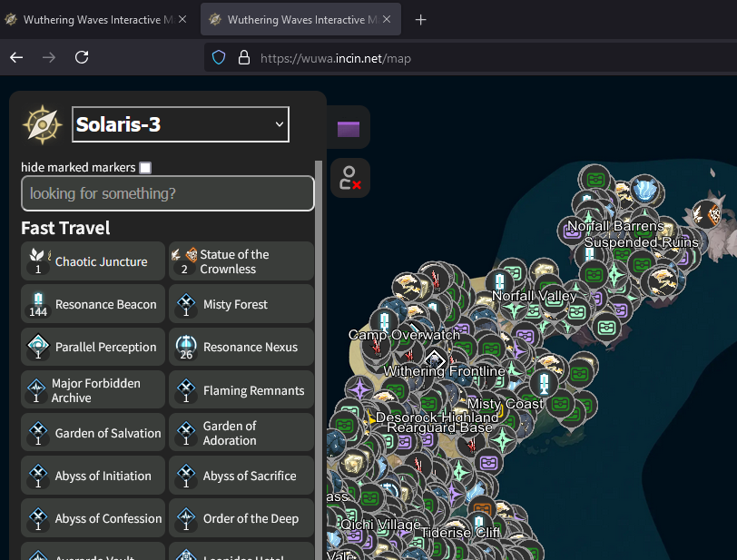Click the browser forward arrow
Viewport: 737px width, 560px height.
(49, 57)
